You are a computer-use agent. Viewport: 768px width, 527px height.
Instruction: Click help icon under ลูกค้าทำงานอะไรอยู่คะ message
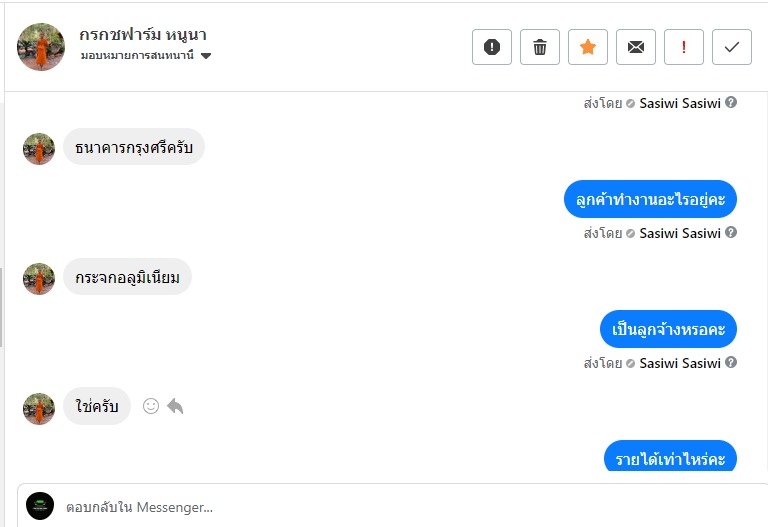(x=731, y=233)
